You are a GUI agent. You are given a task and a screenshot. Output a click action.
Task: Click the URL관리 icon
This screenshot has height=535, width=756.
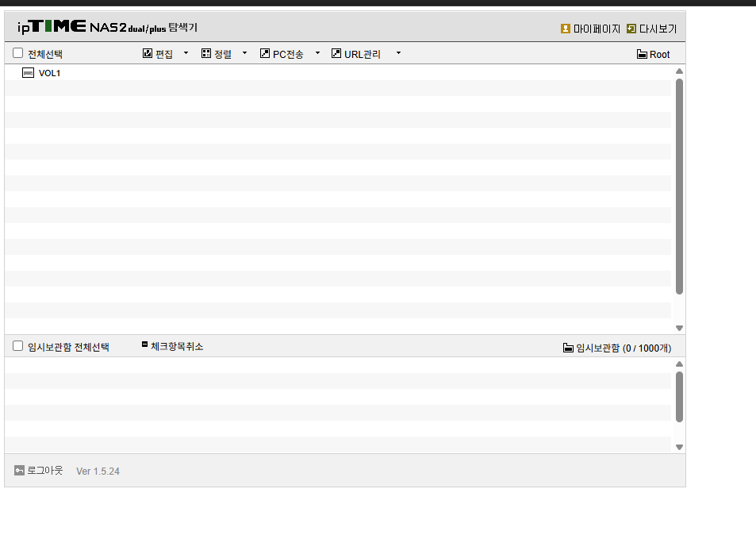pos(336,53)
